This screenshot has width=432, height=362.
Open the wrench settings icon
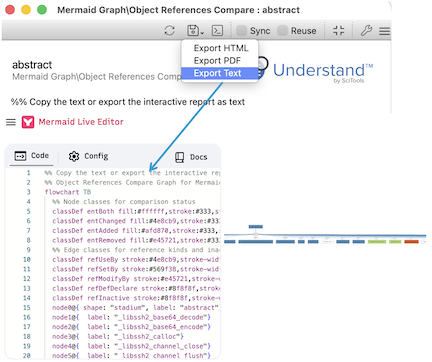(366, 31)
